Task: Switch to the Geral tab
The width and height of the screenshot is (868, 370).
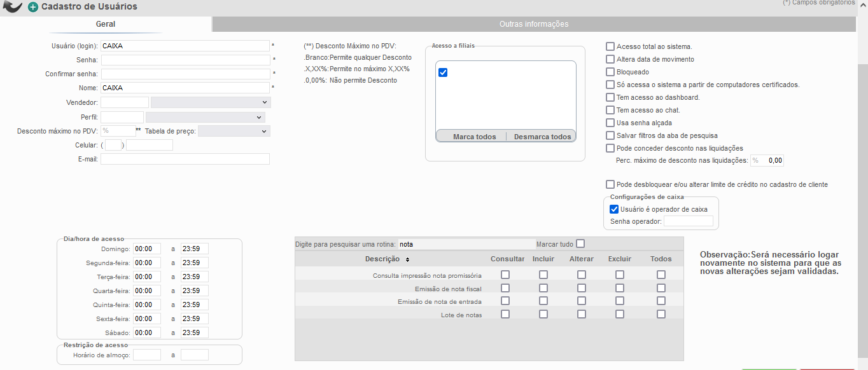Action: point(106,24)
